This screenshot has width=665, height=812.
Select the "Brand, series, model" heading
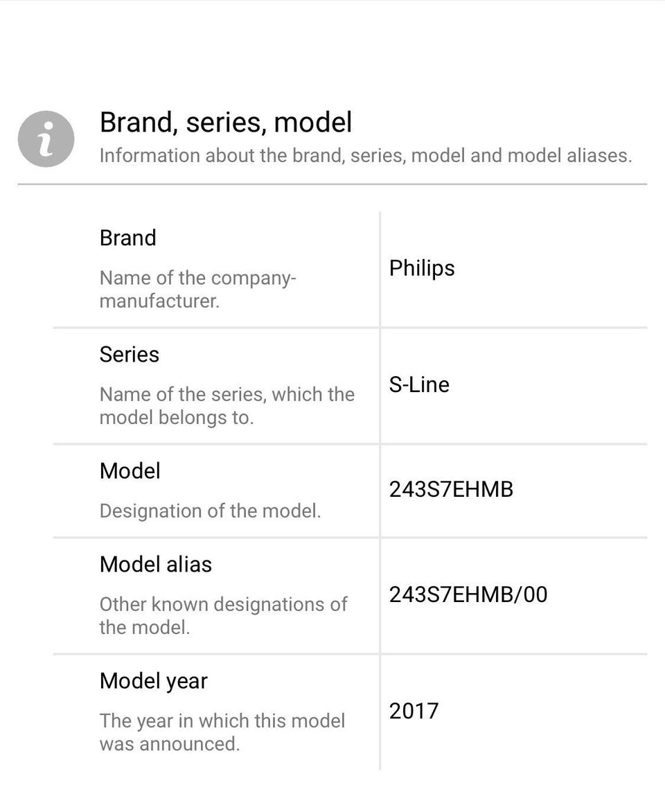tap(226, 123)
